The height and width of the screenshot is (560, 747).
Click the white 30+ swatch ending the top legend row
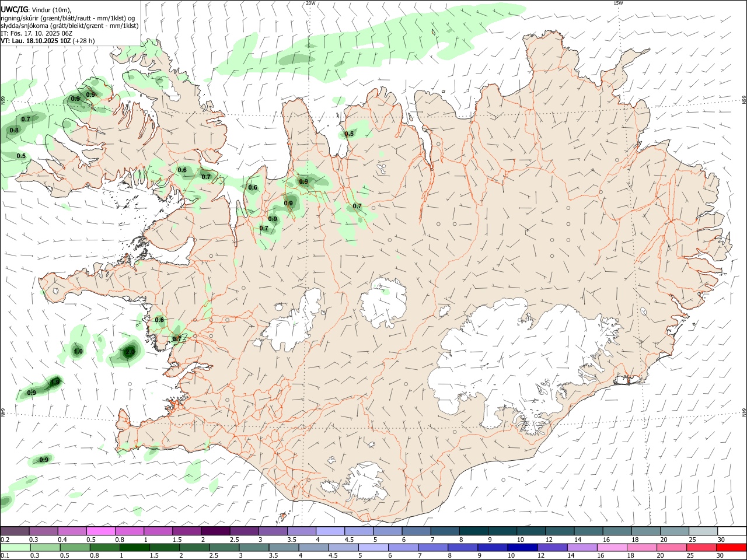point(731,531)
